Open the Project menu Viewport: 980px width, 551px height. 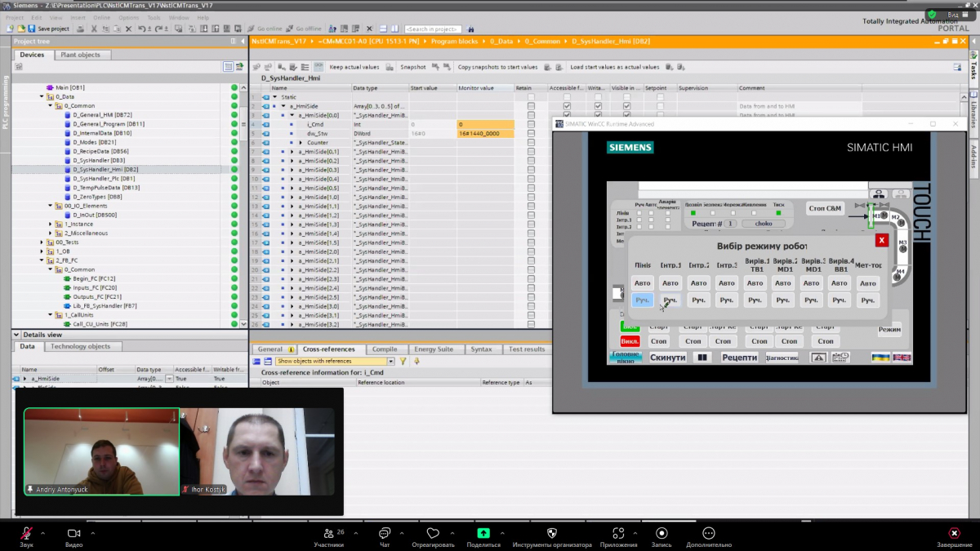pyautogui.click(x=15, y=17)
